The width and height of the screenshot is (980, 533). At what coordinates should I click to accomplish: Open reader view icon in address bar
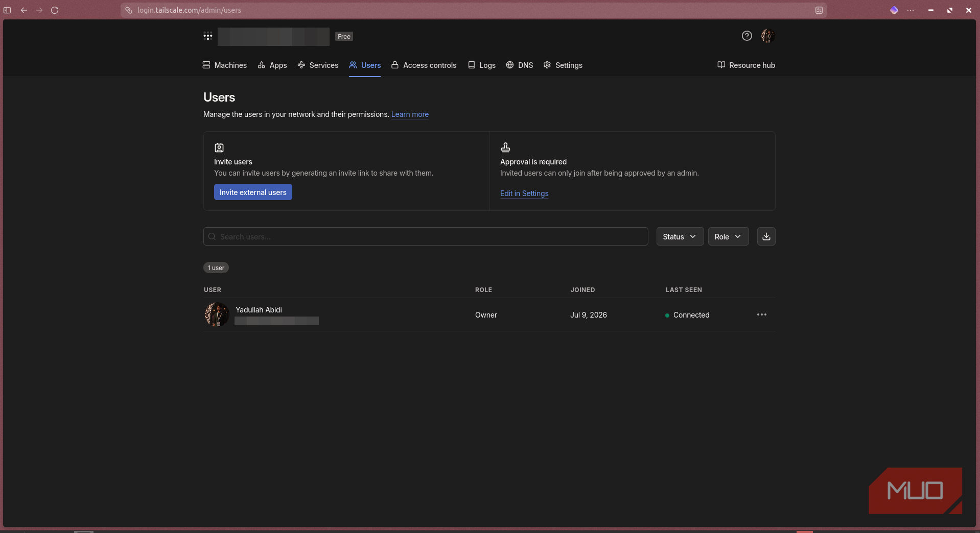coord(819,10)
